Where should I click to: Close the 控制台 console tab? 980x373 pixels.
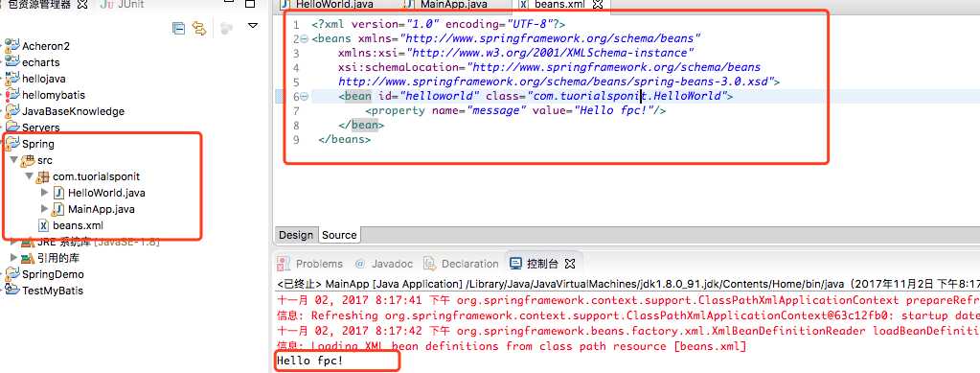pyautogui.click(x=570, y=264)
